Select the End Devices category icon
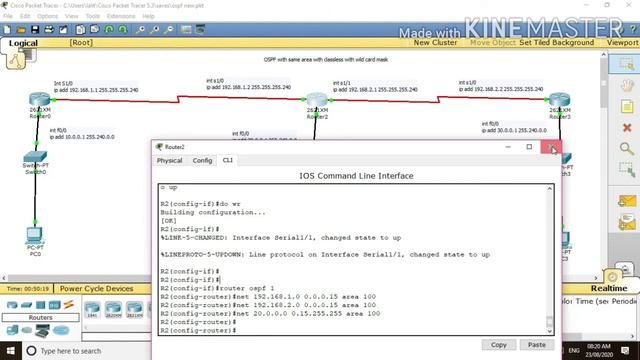Image resolution: width=640 pixels, height=360 pixels. [12, 330]
